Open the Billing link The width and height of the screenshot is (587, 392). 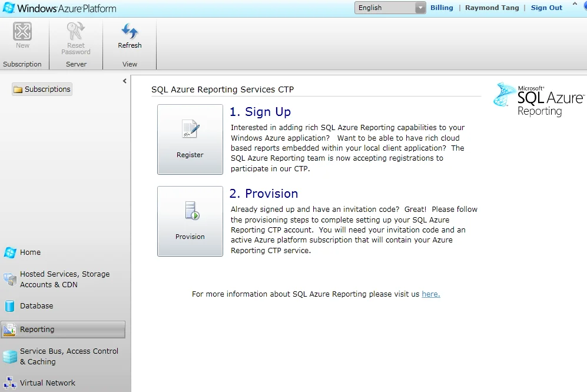[x=442, y=8]
